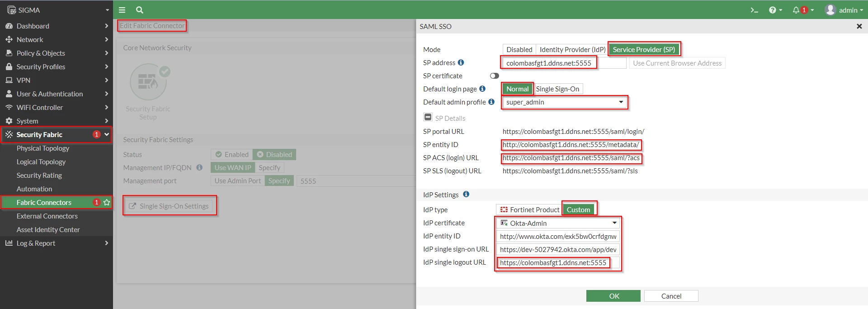Click the VPN laptop icon
This screenshot has height=309, width=868.
tap(9, 81)
